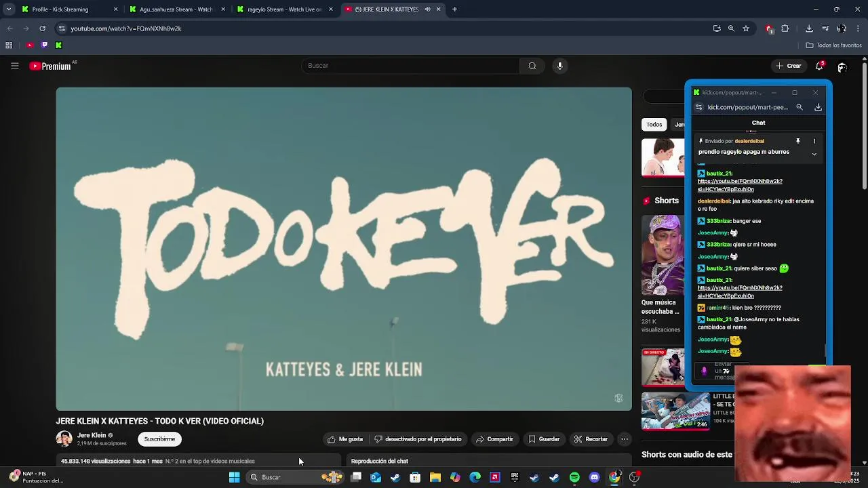868x488 pixels.
Task: View site information icon in address bar
Action: click(62, 28)
